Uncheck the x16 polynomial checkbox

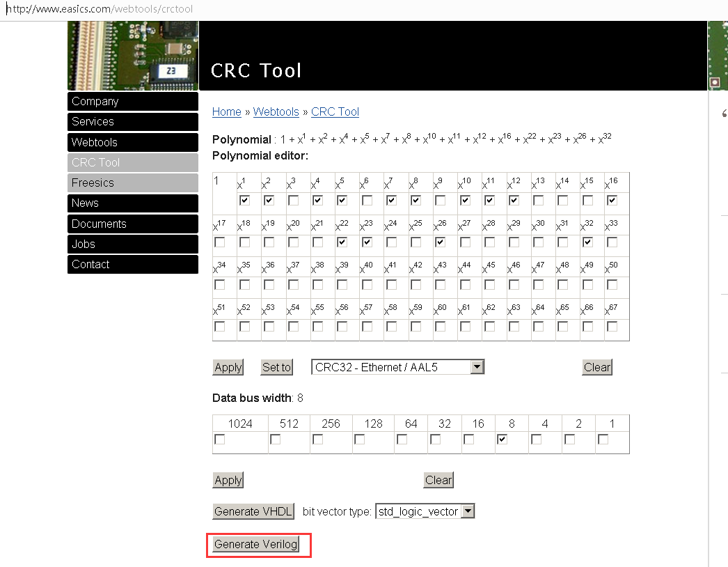pyautogui.click(x=612, y=201)
